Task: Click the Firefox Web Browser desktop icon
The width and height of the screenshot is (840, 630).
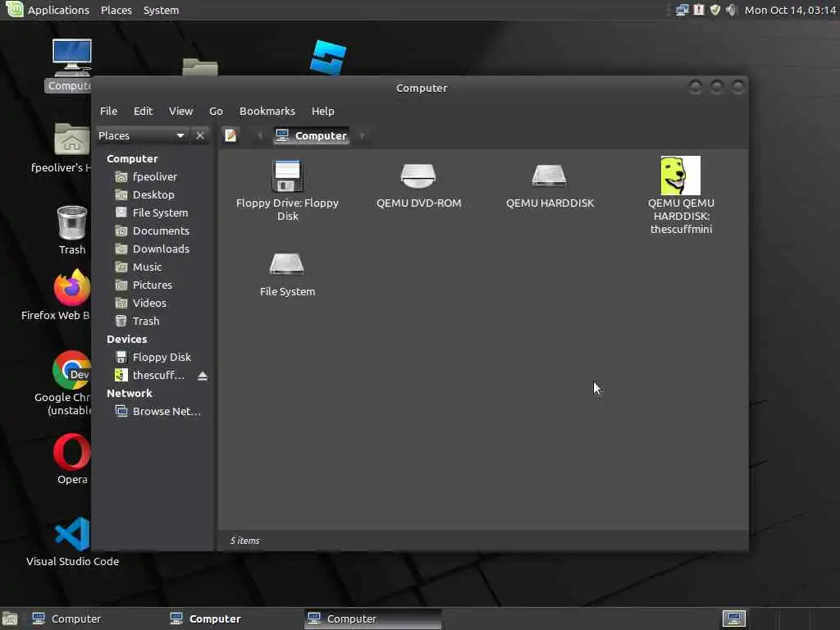Action: 72,288
